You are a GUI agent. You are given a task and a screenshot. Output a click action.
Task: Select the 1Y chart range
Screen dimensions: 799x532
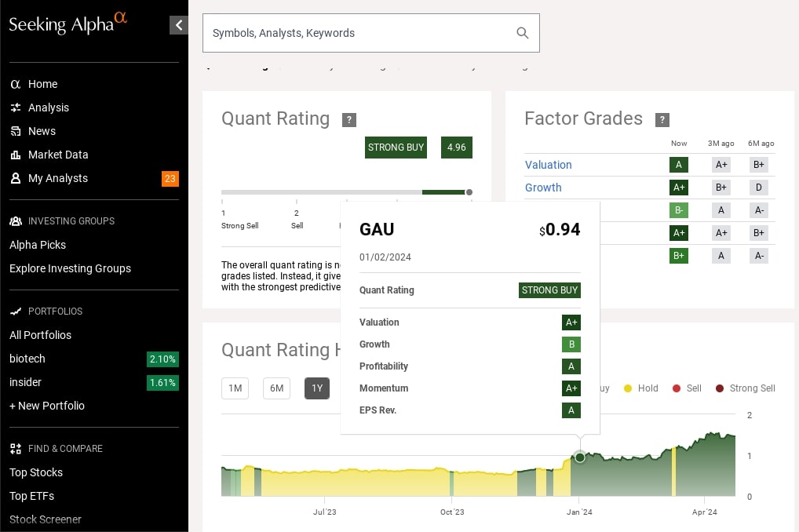pos(317,388)
